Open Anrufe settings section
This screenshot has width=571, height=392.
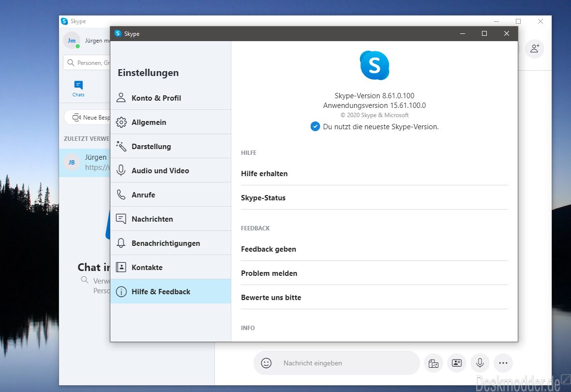point(170,195)
